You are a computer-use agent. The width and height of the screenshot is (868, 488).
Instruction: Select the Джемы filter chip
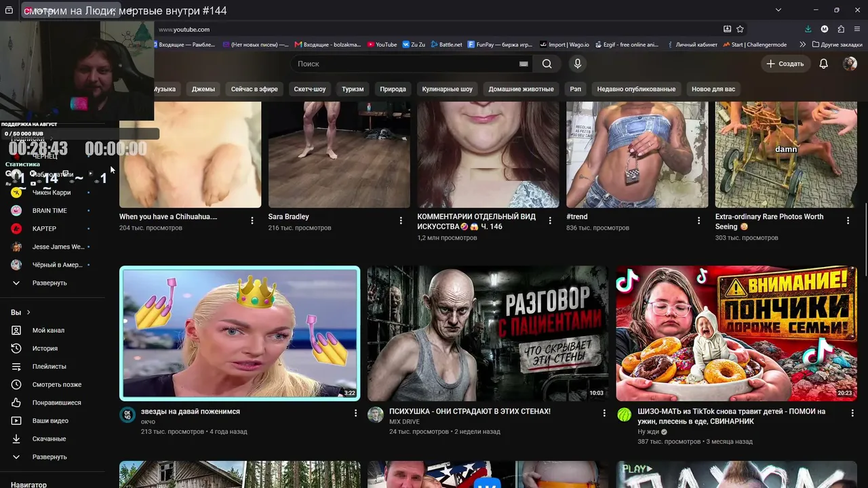[x=203, y=89]
